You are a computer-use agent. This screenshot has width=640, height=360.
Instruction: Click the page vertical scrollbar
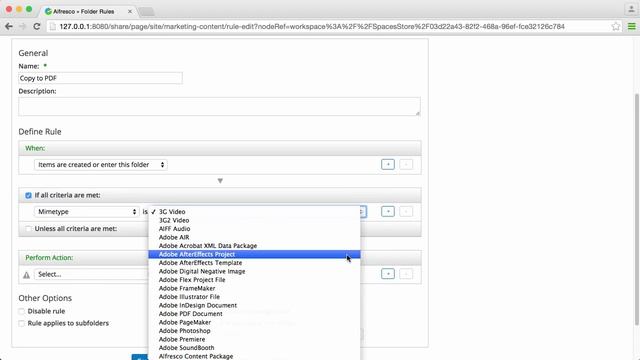click(x=637, y=208)
